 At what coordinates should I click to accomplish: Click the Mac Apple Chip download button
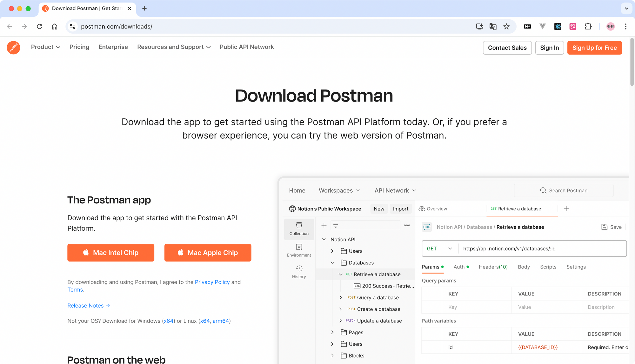(x=208, y=253)
